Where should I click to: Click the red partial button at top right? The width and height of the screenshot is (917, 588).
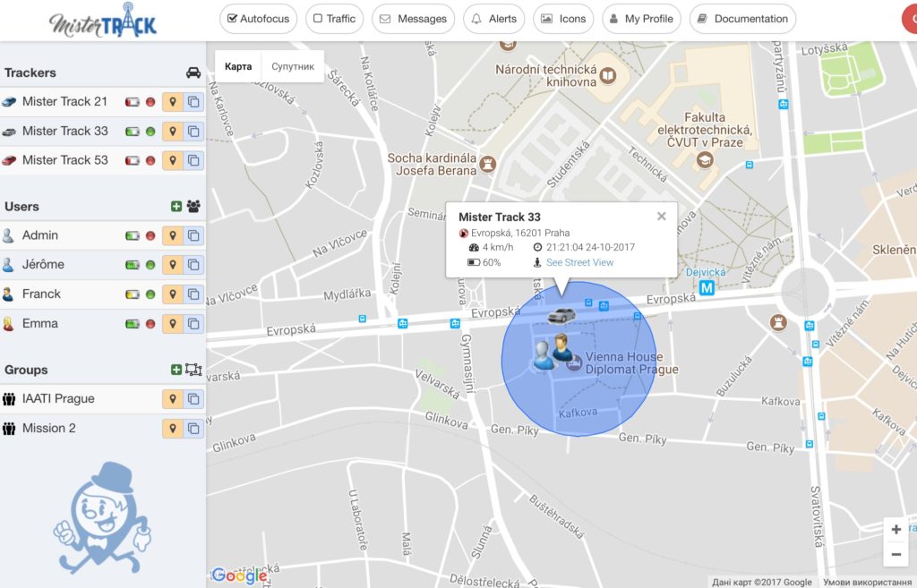click(910, 19)
